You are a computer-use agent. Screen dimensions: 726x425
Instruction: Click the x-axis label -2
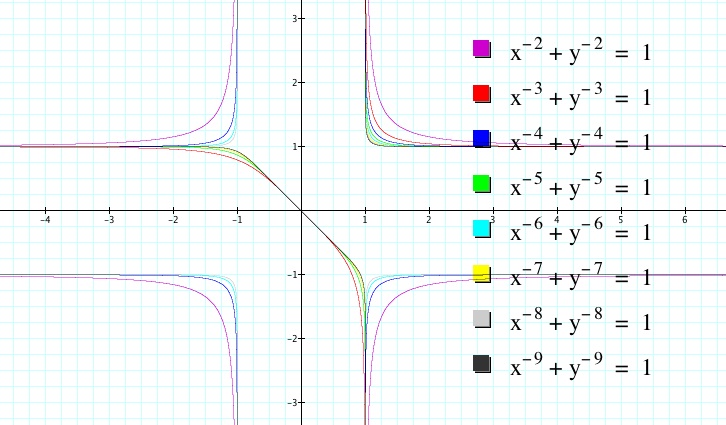(x=173, y=220)
